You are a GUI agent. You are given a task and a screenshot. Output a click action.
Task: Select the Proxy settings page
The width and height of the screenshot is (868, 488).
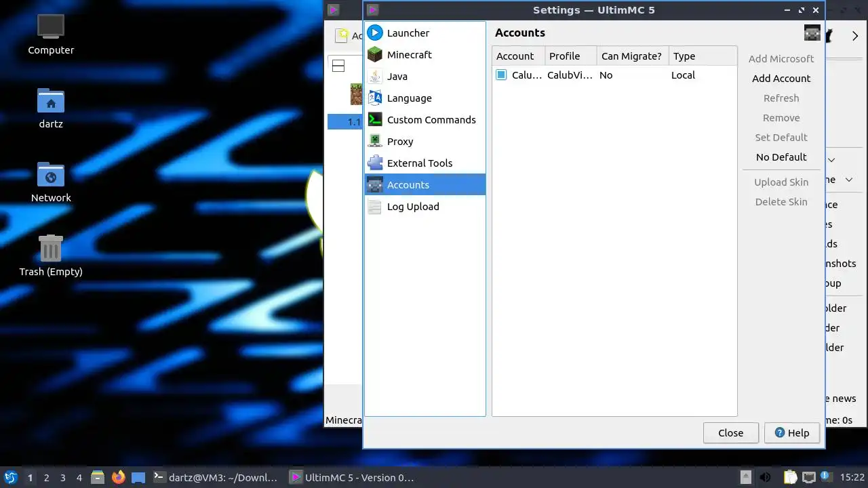point(425,141)
